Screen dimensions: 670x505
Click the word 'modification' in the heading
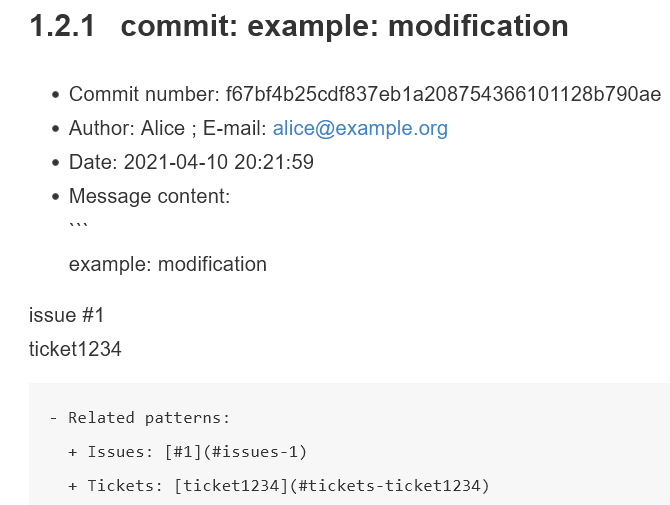478,26
